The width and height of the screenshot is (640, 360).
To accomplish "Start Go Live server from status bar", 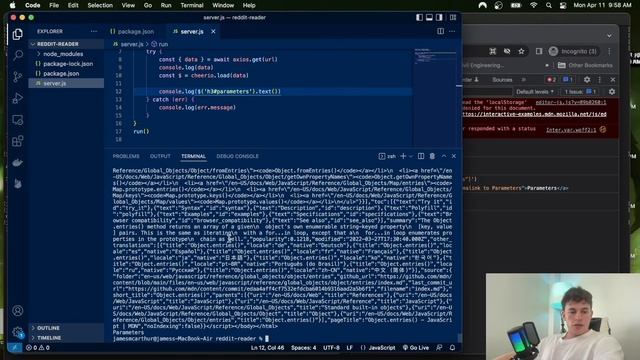I will click(416, 348).
